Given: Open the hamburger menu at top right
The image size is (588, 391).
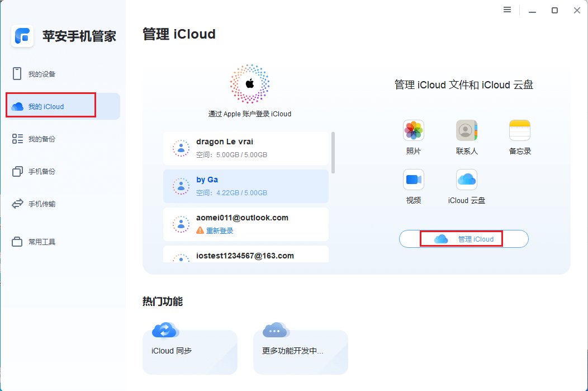Looking at the screenshot, I should coord(507,10).
